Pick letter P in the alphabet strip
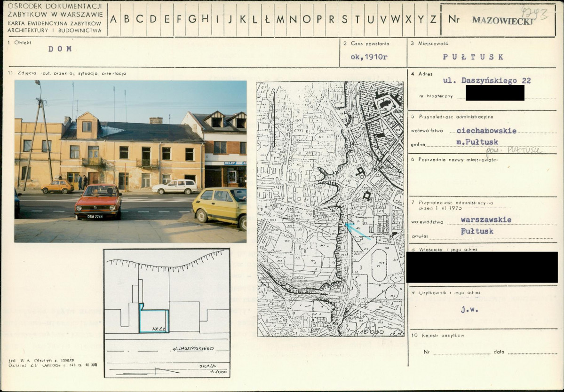Viewport: 564px width, 392px height. click(x=319, y=19)
